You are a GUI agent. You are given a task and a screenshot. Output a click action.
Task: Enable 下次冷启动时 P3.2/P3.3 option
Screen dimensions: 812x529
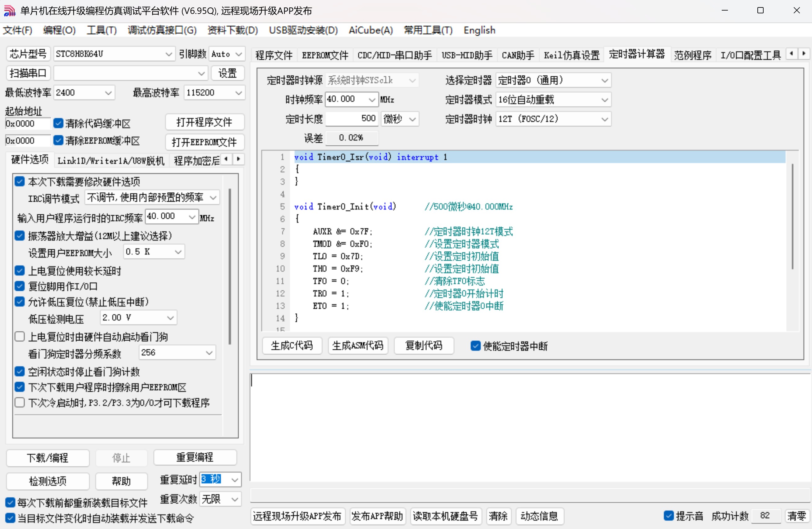point(20,402)
